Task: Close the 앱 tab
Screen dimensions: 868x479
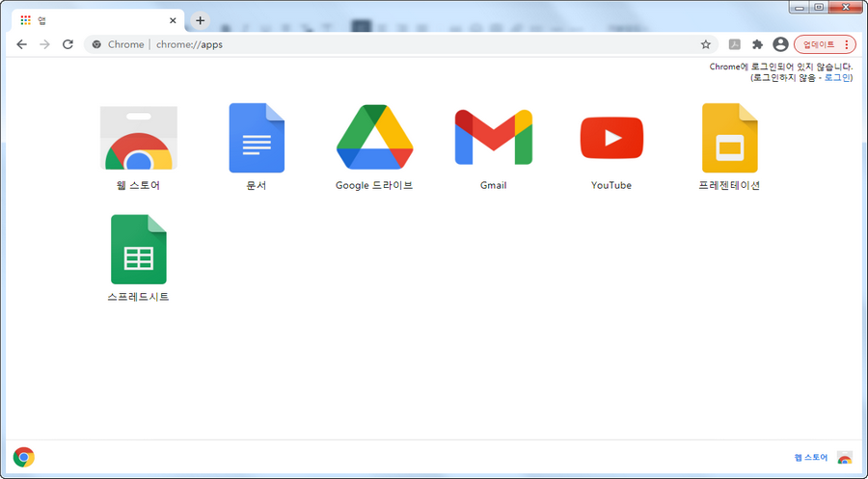Action: click(x=173, y=20)
